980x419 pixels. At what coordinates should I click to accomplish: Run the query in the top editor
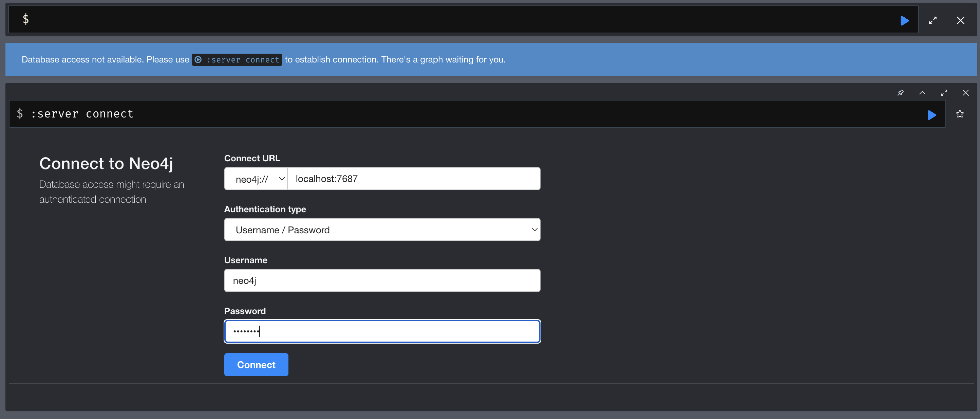pyautogui.click(x=904, y=21)
